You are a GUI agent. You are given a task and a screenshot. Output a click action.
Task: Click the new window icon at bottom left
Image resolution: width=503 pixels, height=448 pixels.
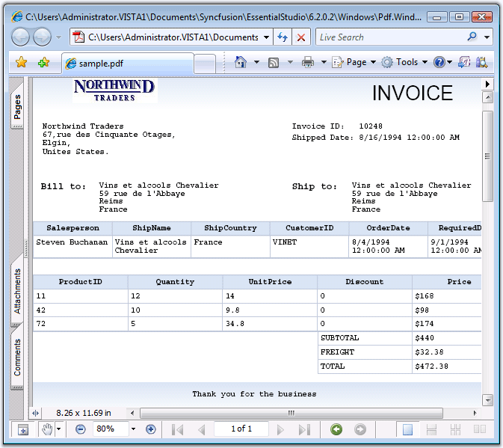22,429
